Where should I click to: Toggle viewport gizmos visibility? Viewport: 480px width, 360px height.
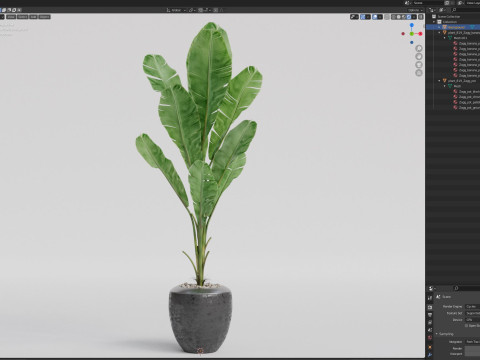(363, 17)
